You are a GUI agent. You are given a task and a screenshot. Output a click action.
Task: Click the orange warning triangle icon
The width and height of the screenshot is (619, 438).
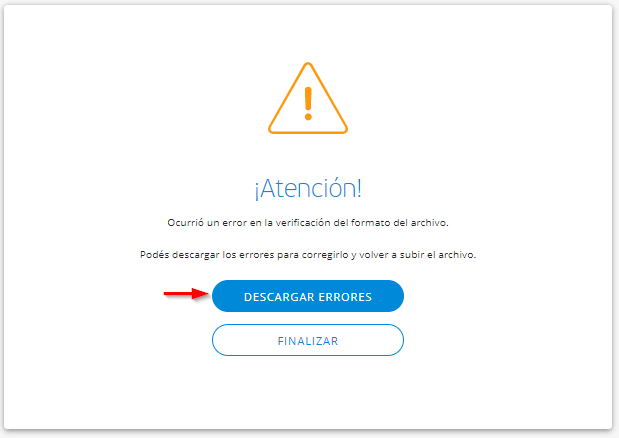(x=308, y=99)
